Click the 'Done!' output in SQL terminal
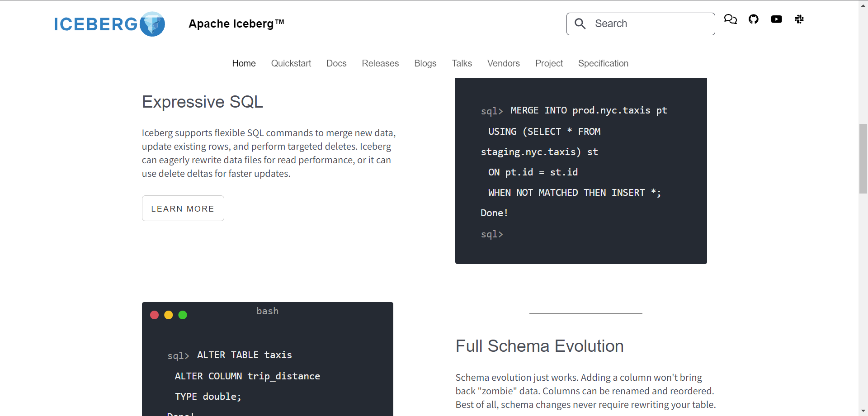 pos(495,213)
